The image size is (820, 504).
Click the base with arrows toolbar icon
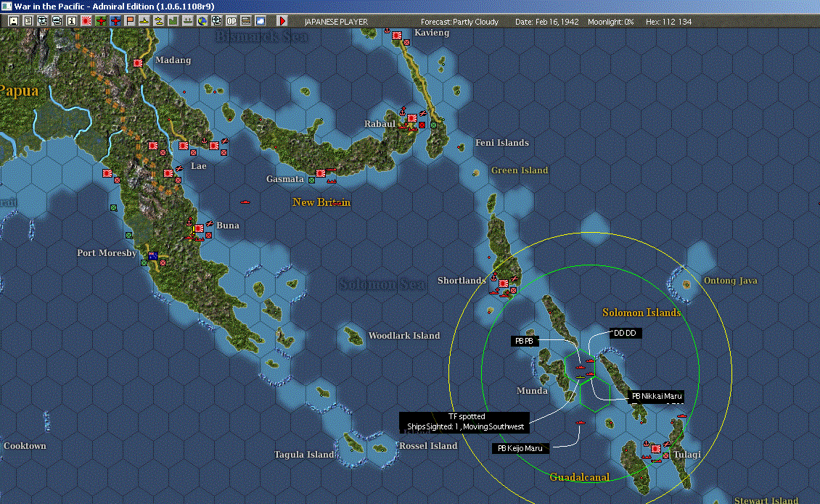point(187,21)
